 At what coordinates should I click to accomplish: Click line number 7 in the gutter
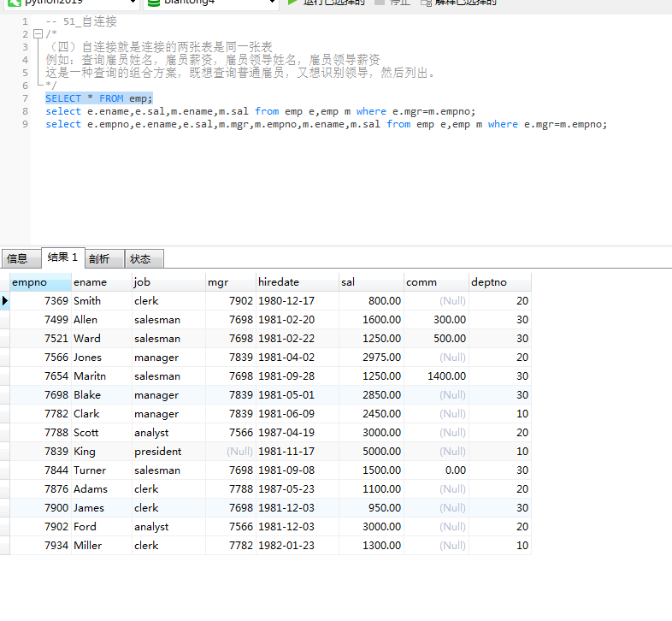point(25,98)
